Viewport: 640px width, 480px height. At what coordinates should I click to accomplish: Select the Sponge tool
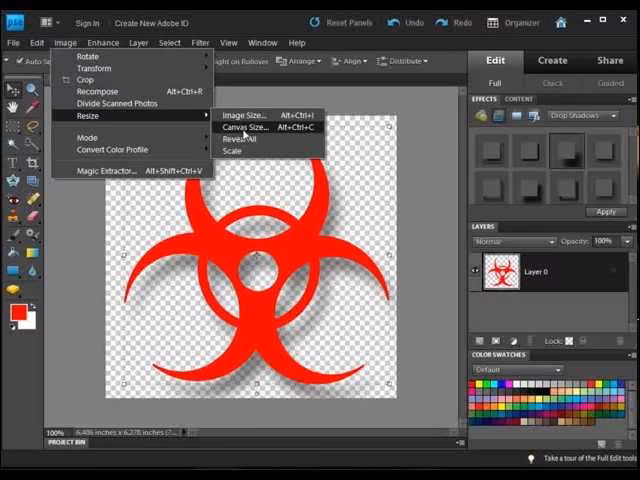[x=13, y=289]
